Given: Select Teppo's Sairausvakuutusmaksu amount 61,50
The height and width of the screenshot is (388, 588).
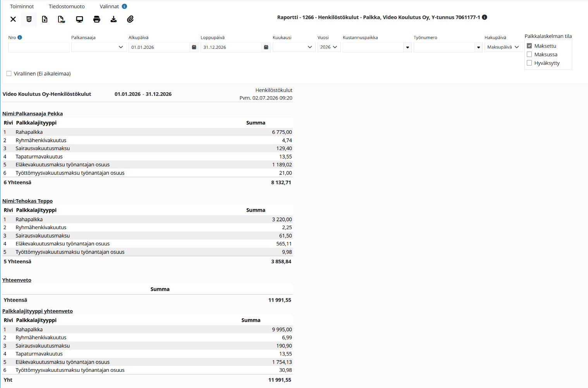Looking at the screenshot, I should 285,236.
